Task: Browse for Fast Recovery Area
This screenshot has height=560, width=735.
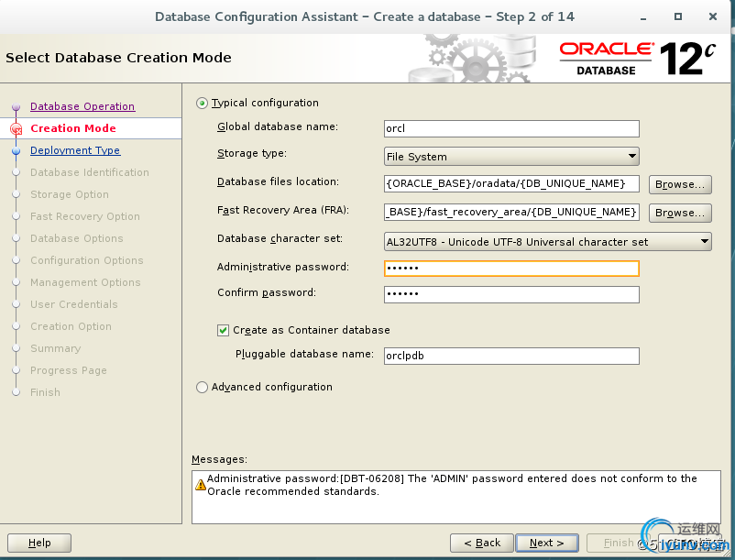Action: (680, 213)
